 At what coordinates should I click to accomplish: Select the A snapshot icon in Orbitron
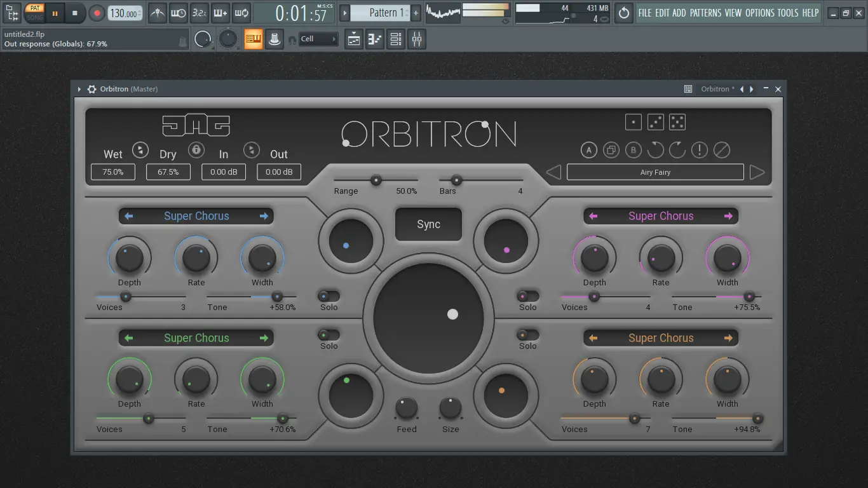[588, 150]
